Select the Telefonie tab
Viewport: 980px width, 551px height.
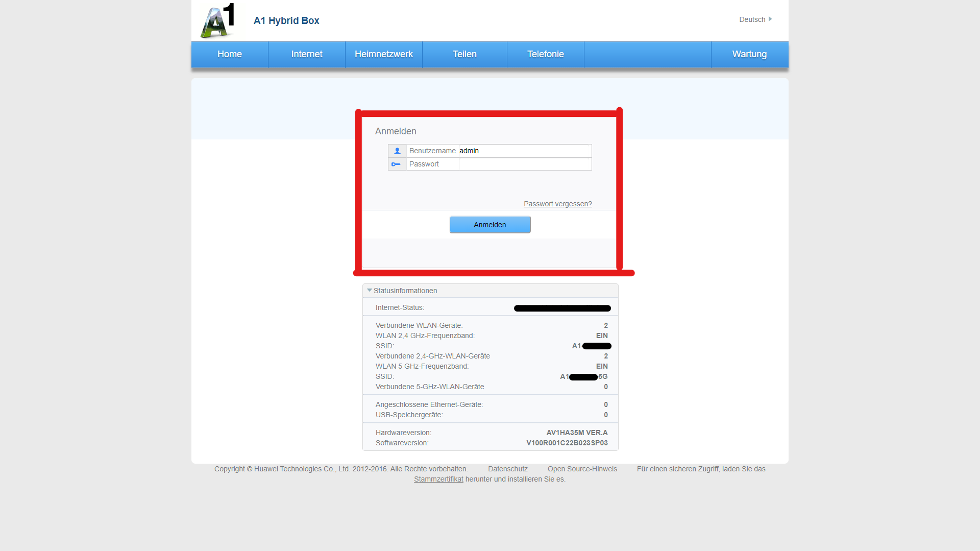[x=546, y=54]
